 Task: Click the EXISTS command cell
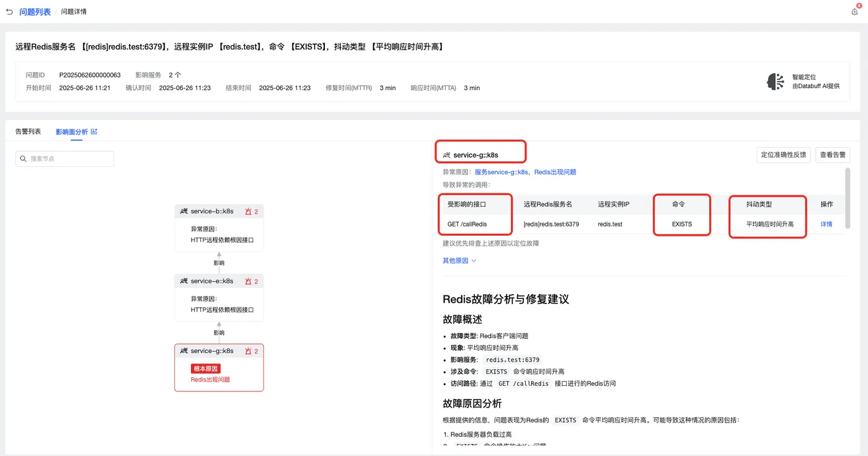pyautogui.click(x=682, y=224)
